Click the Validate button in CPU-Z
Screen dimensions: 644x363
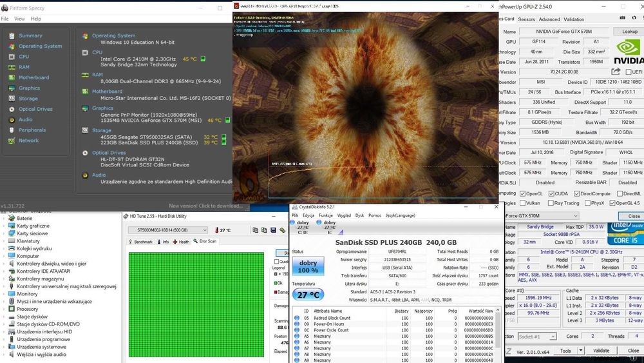(x=600, y=351)
